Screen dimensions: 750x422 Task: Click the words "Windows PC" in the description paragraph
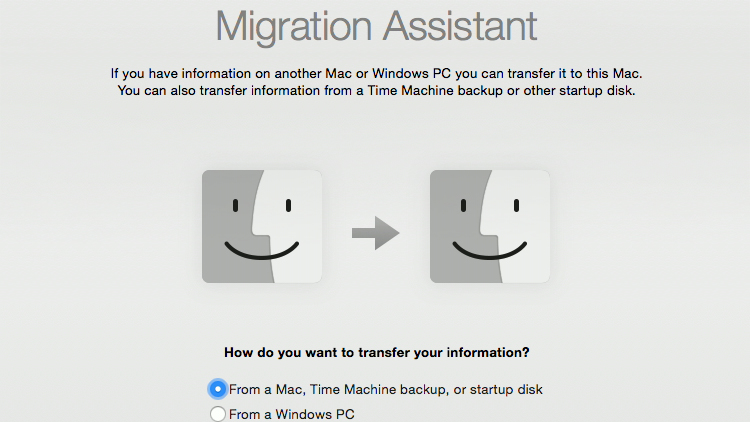coord(411,74)
